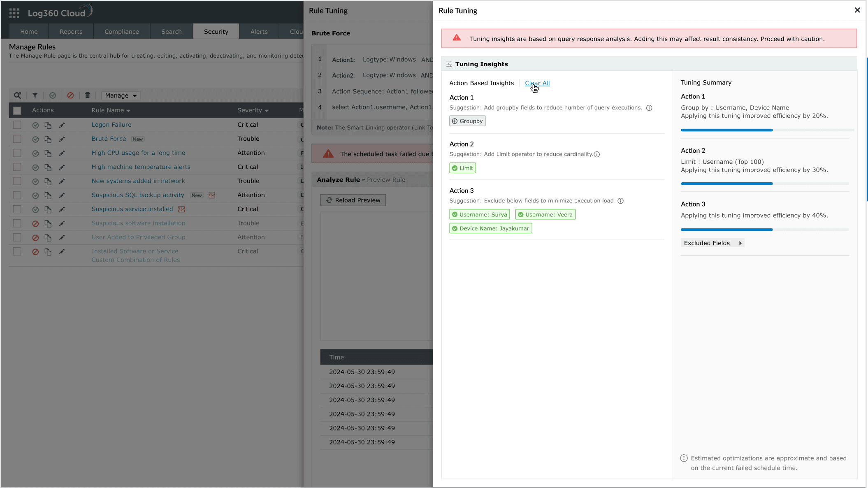Toggle the select-all checkbox in rules header
The image size is (868, 488).
(x=17, y=110)
